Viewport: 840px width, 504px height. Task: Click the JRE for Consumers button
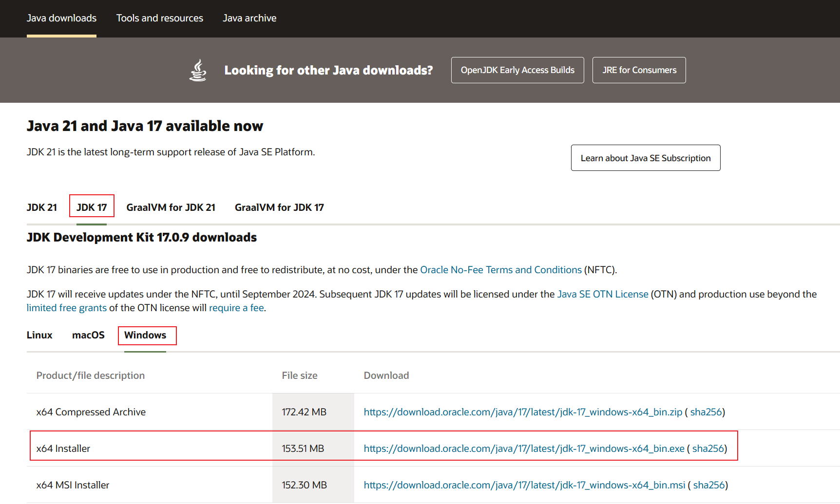[639, 70]
